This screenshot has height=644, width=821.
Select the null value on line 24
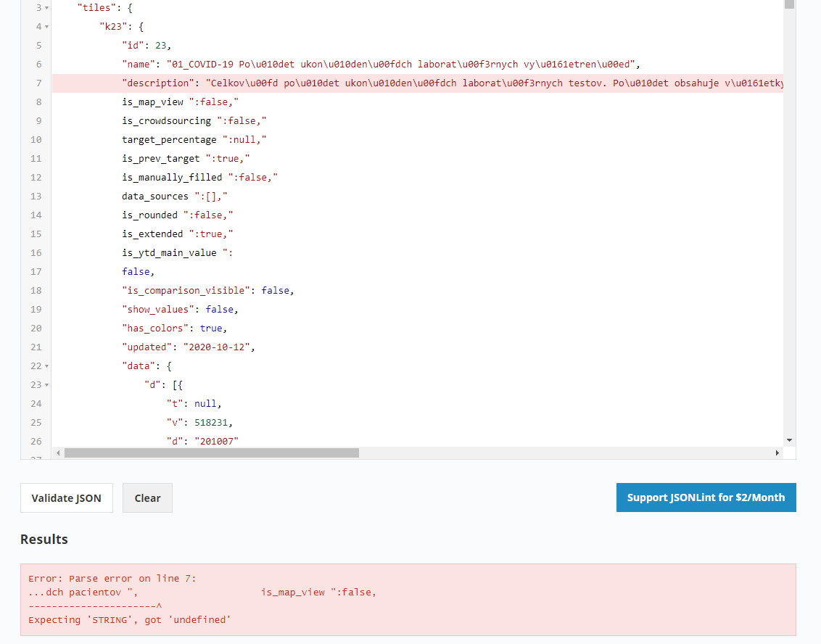coord(205,403)
